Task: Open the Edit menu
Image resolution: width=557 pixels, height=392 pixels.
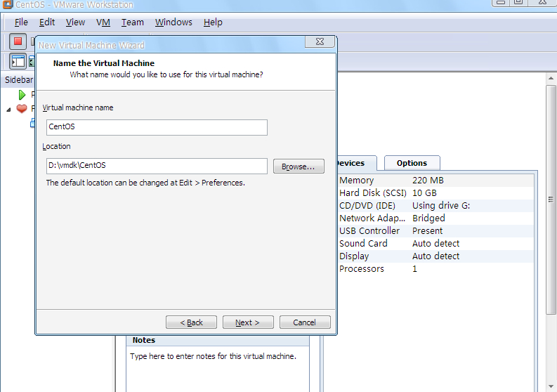Action: (47, 22)
